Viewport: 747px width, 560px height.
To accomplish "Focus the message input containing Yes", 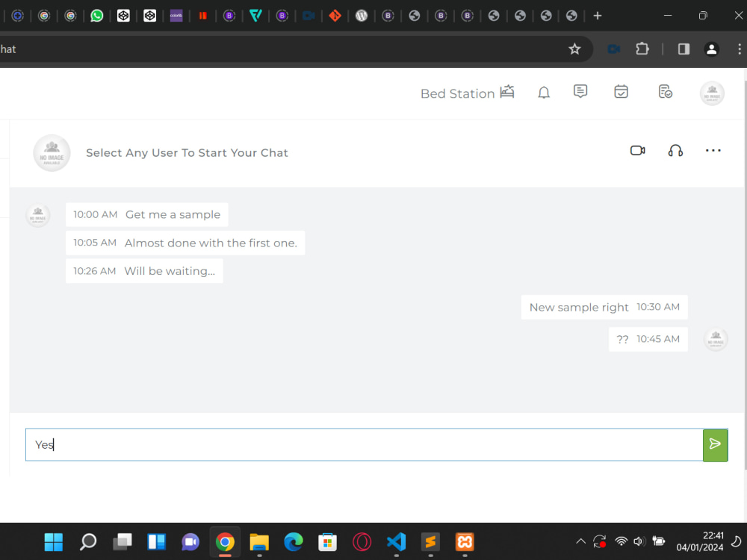I will [x=364, y=445].
